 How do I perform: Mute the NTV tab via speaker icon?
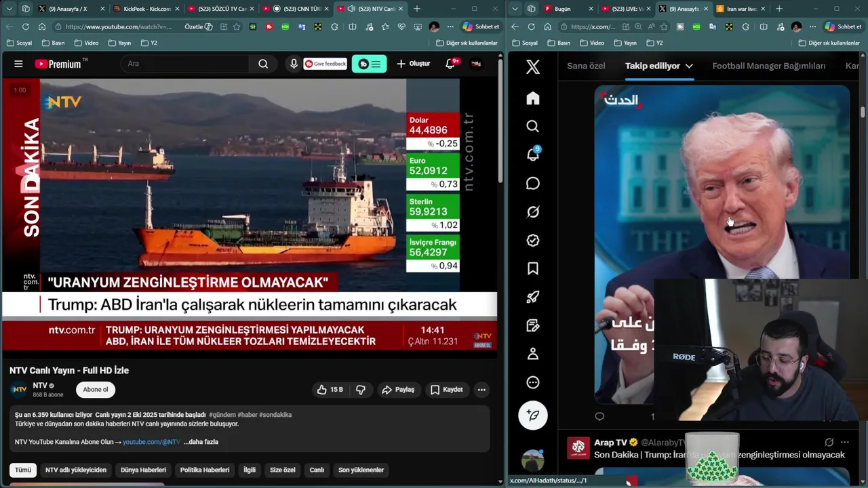351,9
